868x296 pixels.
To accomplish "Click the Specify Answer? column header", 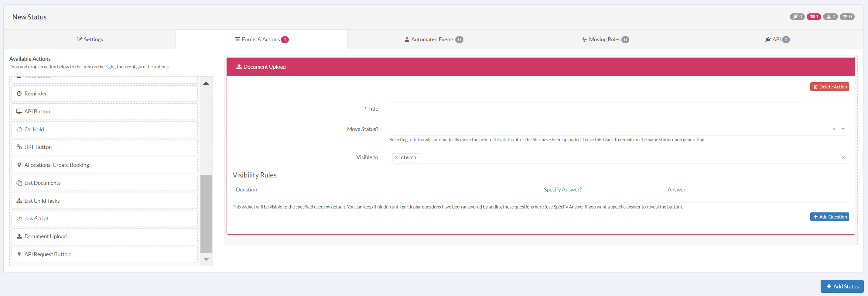I will click(x=563, y=189).
